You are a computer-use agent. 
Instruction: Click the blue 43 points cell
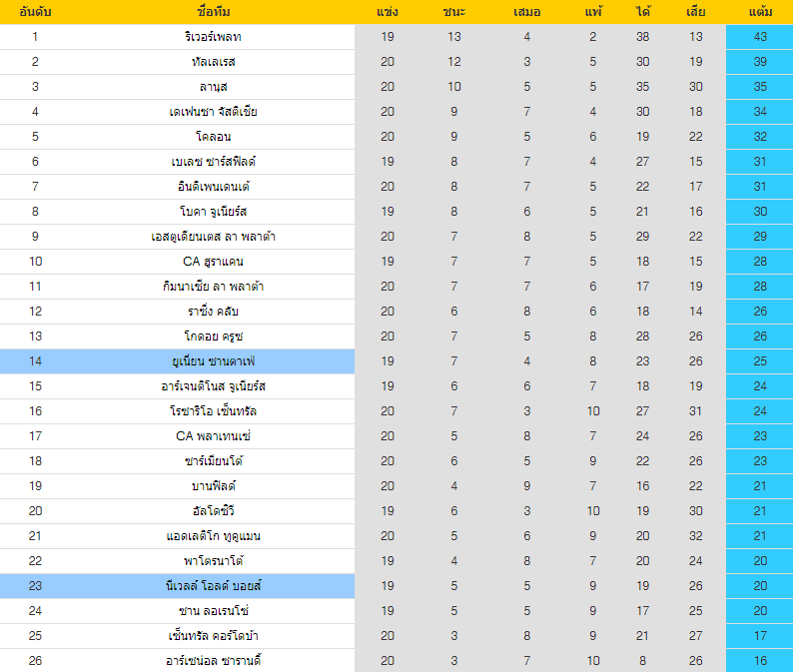(759, 37)
